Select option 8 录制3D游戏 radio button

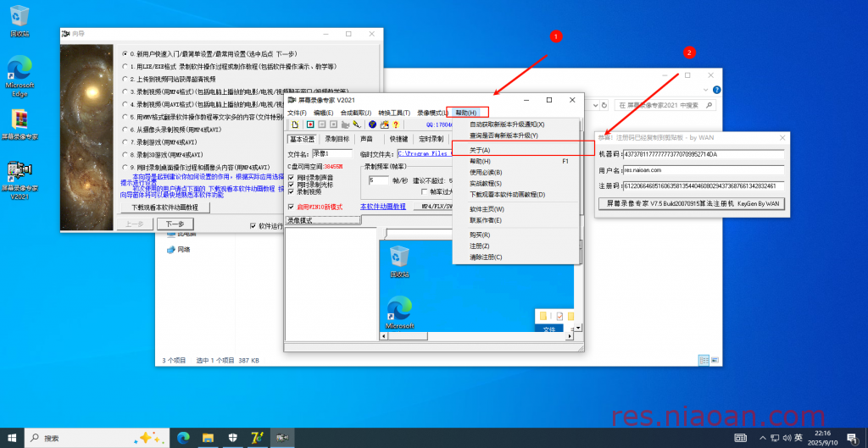125,154
